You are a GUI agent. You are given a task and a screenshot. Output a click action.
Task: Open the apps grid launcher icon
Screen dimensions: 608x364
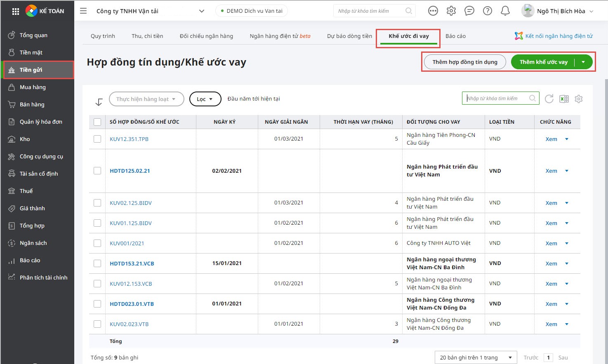click(x=16, y=12)
